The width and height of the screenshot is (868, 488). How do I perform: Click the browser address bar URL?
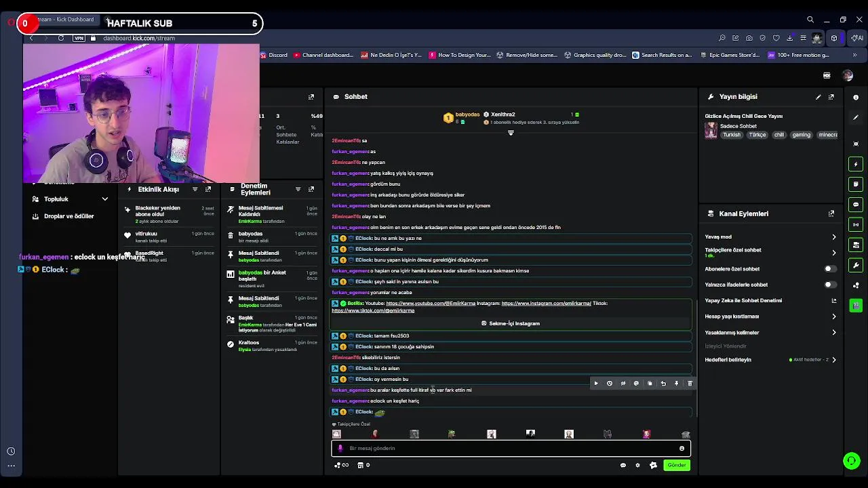pyautogui.click(x=139, y=38)
